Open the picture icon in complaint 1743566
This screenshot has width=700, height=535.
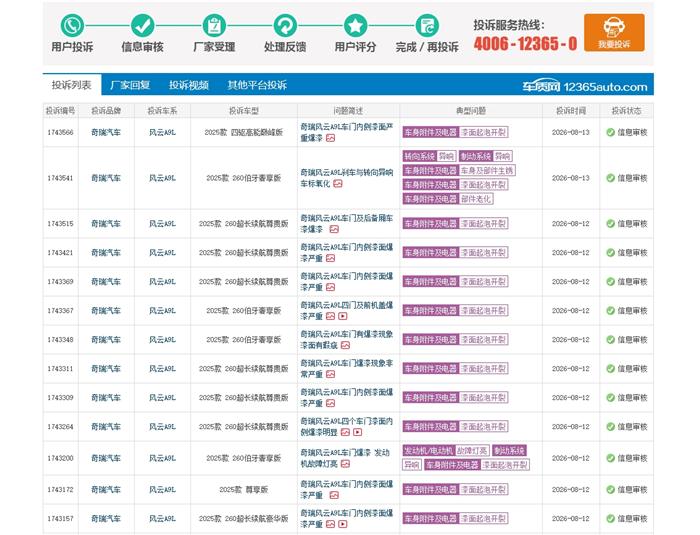tap(330, 138)
